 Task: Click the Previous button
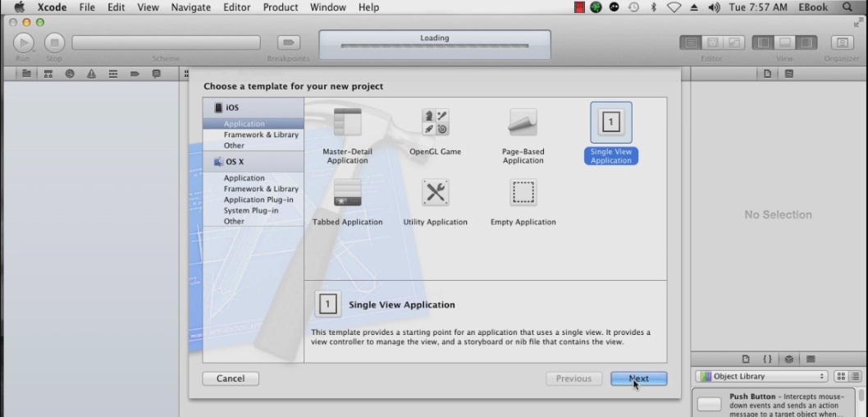573,378
